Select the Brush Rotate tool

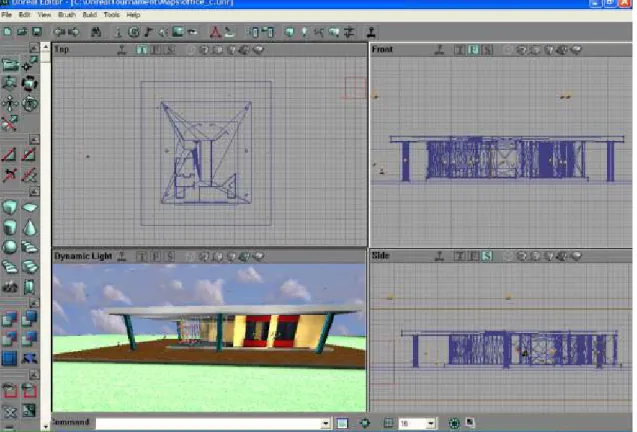click(x=29, y=84)
